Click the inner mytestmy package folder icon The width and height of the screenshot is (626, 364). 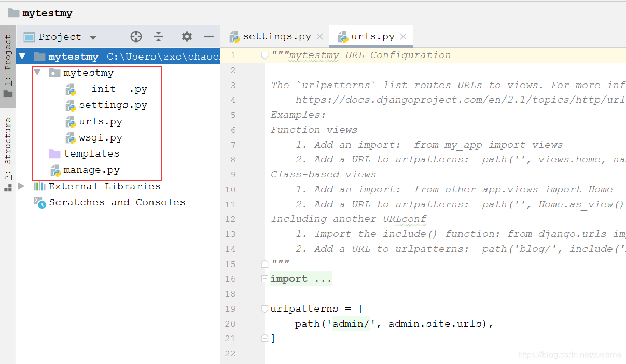[54, 73]
